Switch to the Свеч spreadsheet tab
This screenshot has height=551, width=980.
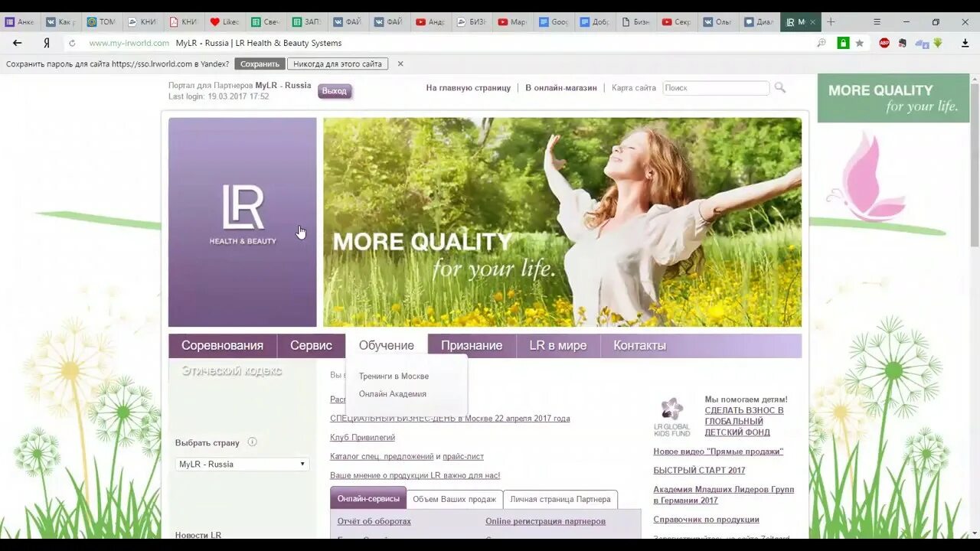[266, 21]
